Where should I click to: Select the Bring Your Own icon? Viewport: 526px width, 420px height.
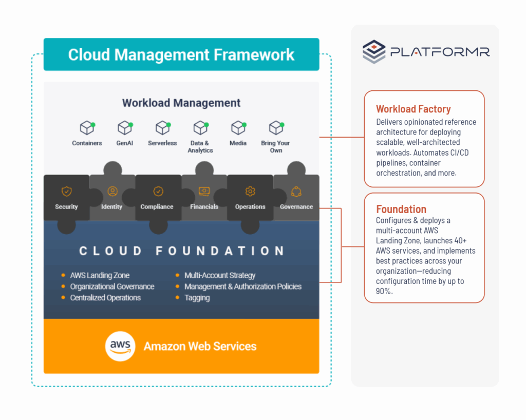pyautogui.click(x=276, y=128)
